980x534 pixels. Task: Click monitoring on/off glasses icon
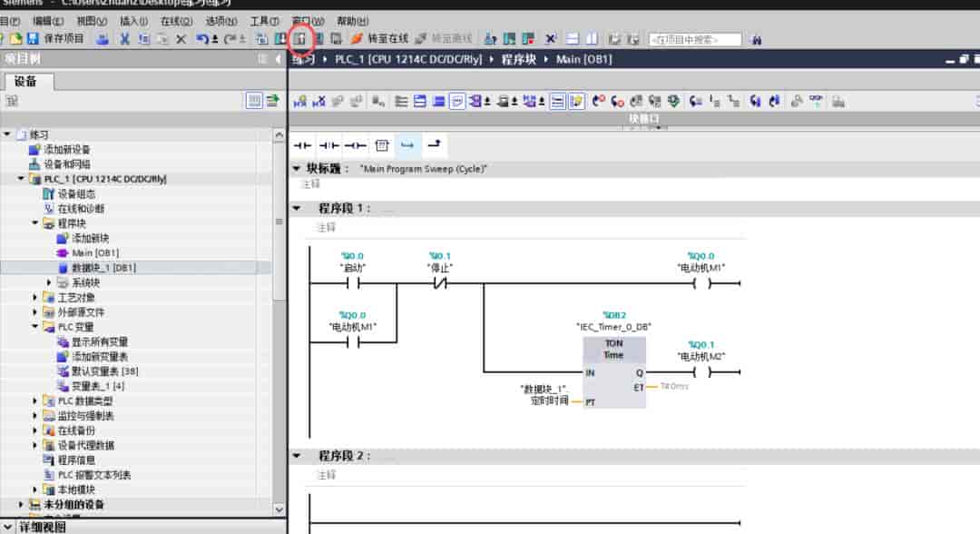tap(817, 101)
